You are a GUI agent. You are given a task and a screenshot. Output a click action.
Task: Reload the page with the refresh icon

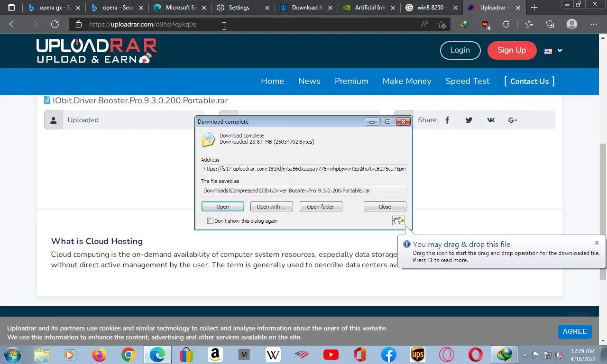(x=55, y=24)
